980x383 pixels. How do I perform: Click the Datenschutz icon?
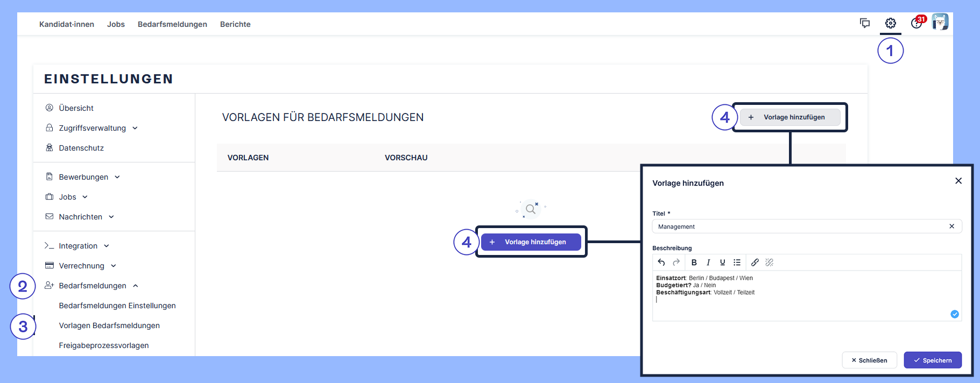pos(50,147)
